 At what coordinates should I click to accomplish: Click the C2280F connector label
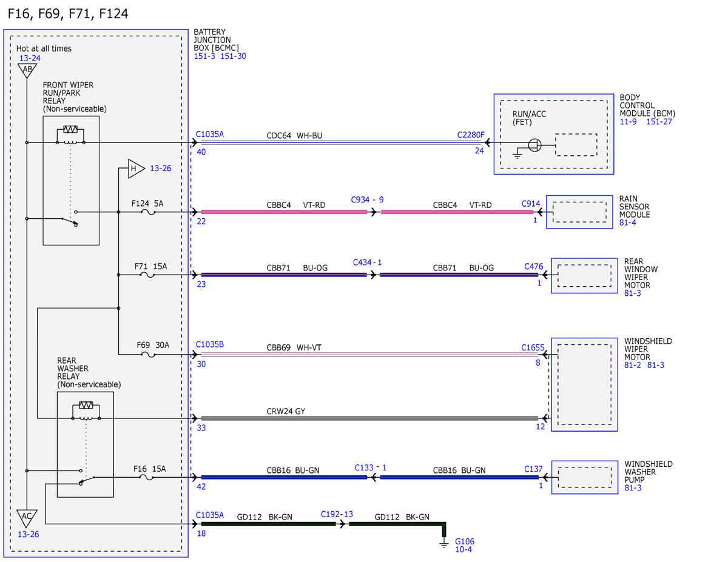click(471, 135)
